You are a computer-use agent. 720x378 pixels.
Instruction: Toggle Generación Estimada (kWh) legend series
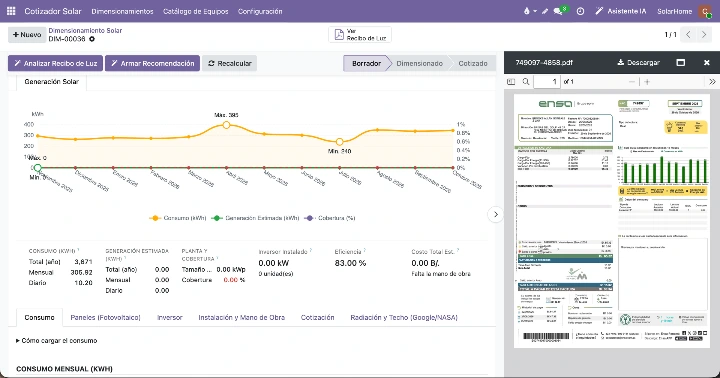point(255,218)
